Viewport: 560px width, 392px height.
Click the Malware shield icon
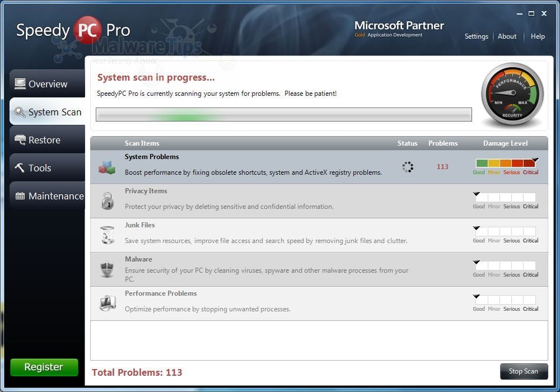pos(107,269)
